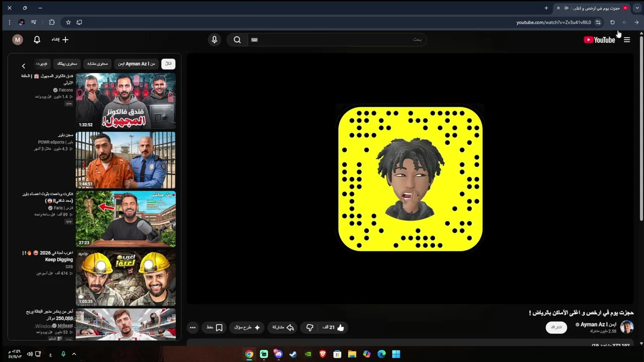
Task: Open Discord from the taskbar
Action: (x=279, y=354)
